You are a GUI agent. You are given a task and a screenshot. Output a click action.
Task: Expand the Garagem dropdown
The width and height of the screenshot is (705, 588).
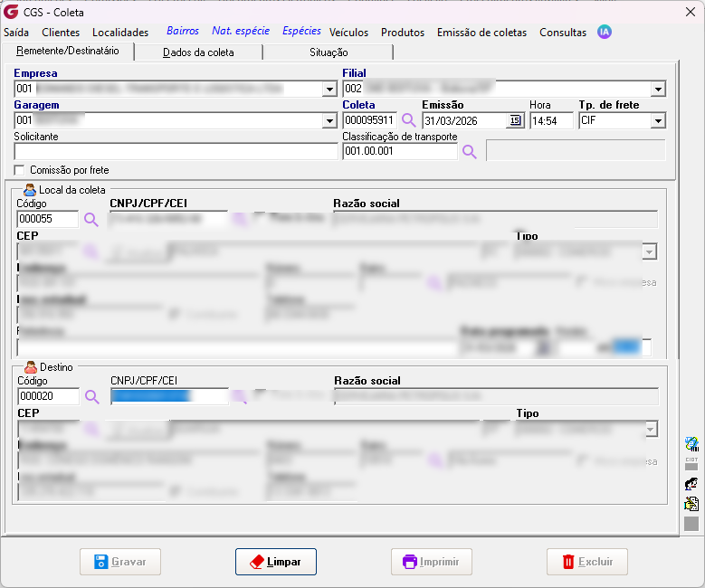[329, 120]
